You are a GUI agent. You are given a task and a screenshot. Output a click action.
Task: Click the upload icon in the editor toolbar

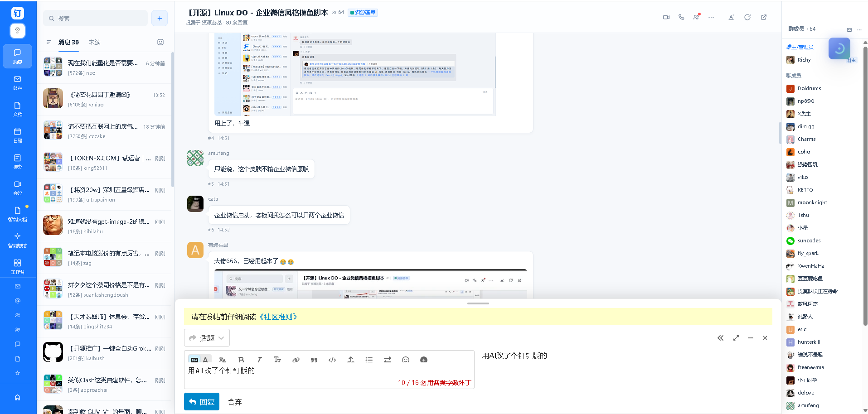(x=351, y=360)
